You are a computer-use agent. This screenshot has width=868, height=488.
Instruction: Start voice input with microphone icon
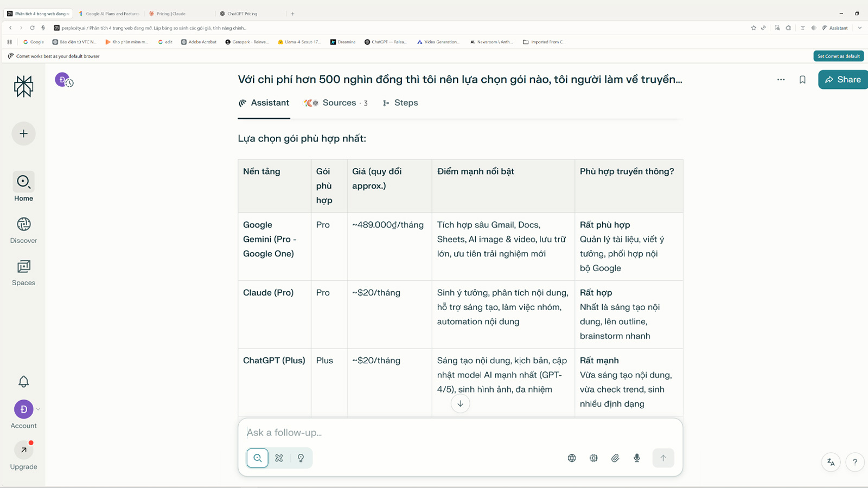[x=637, y=458]
